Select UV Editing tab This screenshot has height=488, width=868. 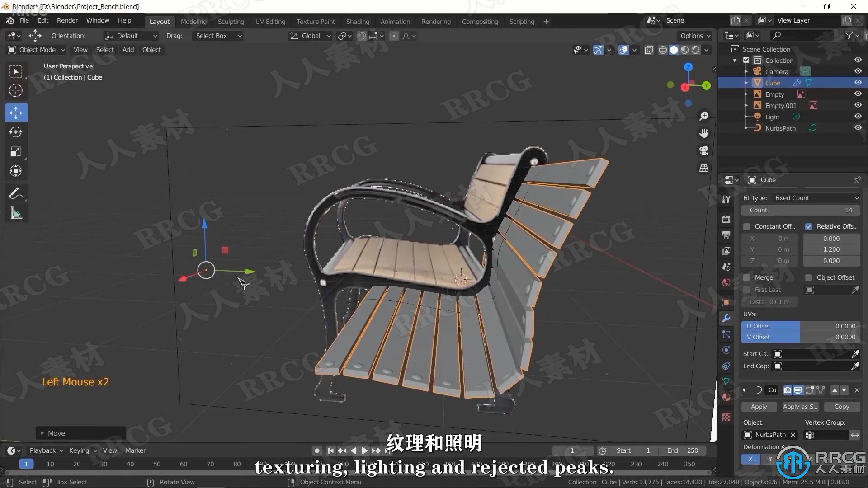click(x=269, y=21)
